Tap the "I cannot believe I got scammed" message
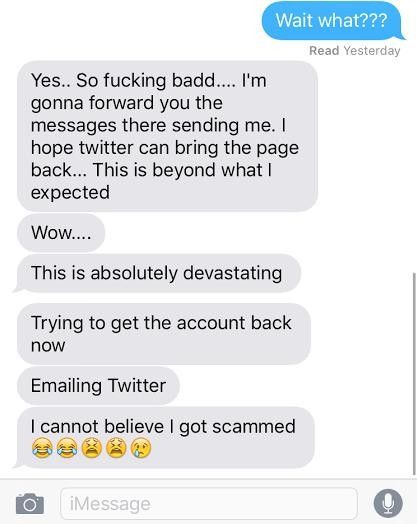 pos(164,437)
